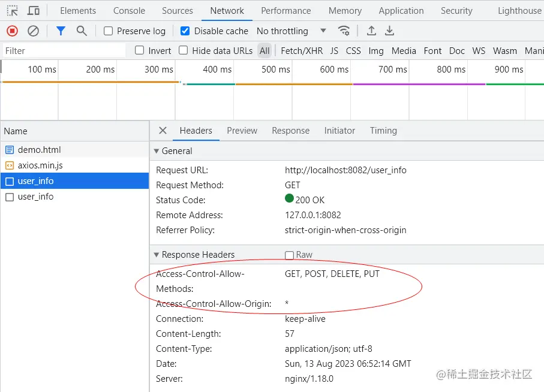Open the Response detail tab

291,131
